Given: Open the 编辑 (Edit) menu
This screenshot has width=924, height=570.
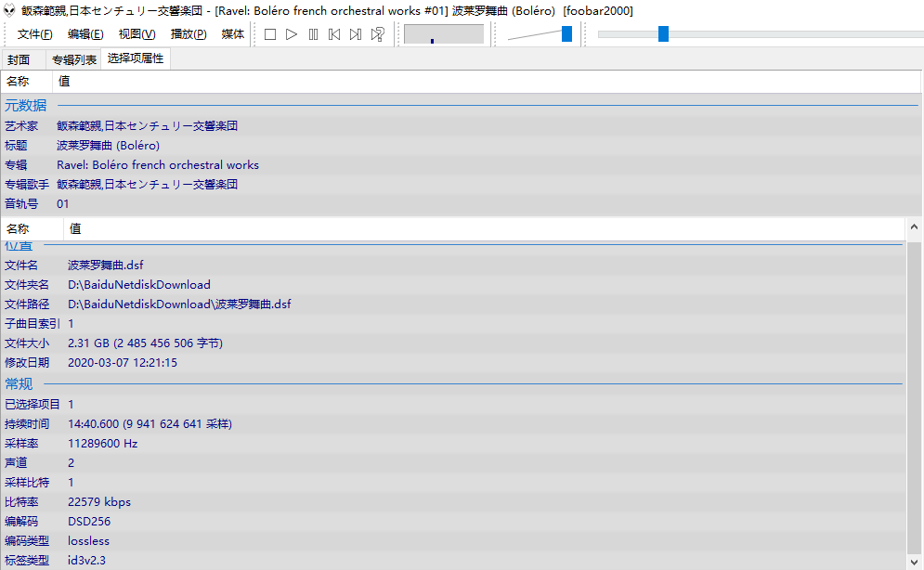Looking at the screenshot, I should pyautogui.click(x=85, y=34).
